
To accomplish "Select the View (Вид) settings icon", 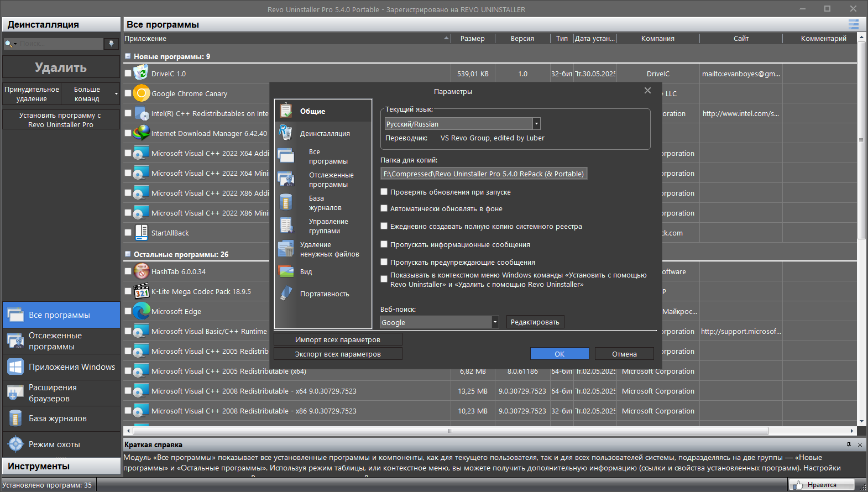I will click(x=286, y=271).
